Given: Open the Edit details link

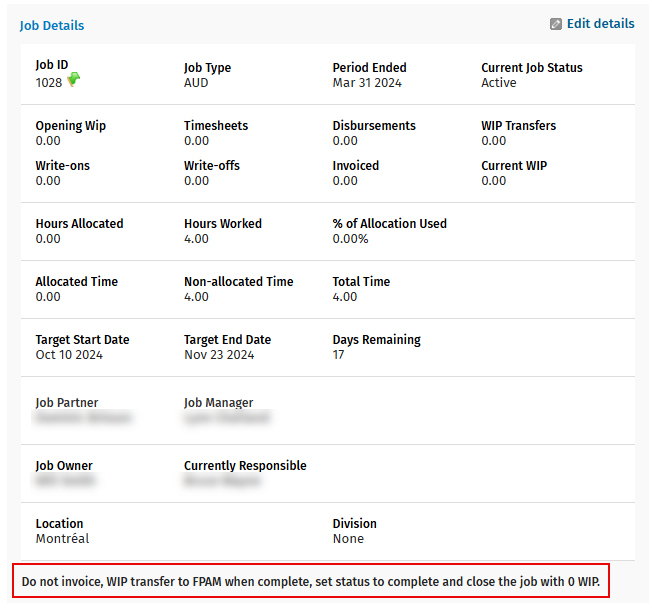Looking at the screenshot, I should 601,24.
